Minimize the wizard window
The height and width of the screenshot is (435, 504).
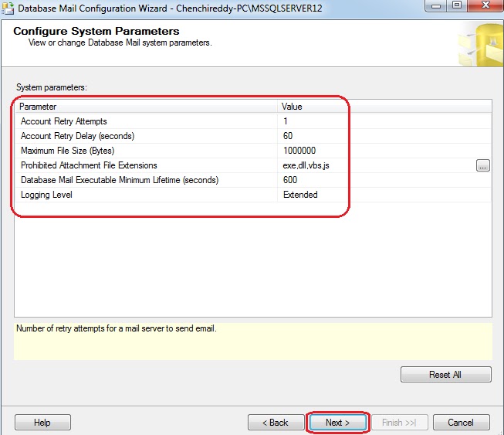(x=436, y=5)
